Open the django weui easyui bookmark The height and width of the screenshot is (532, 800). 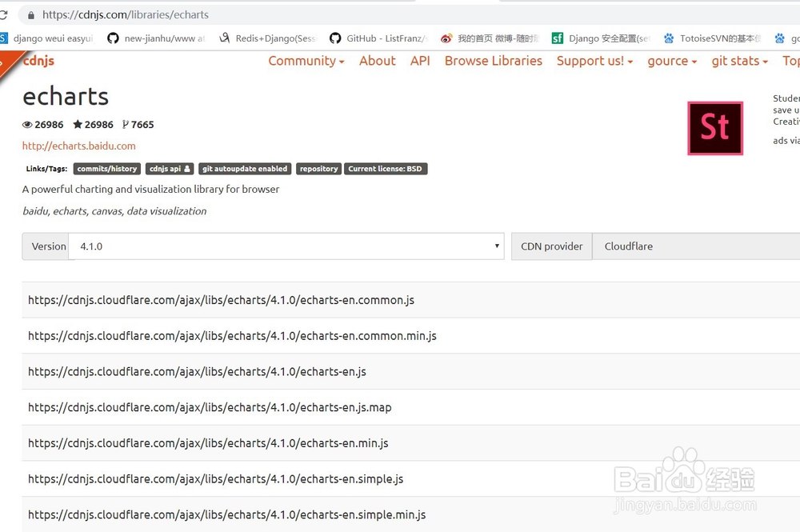[47, 38]
